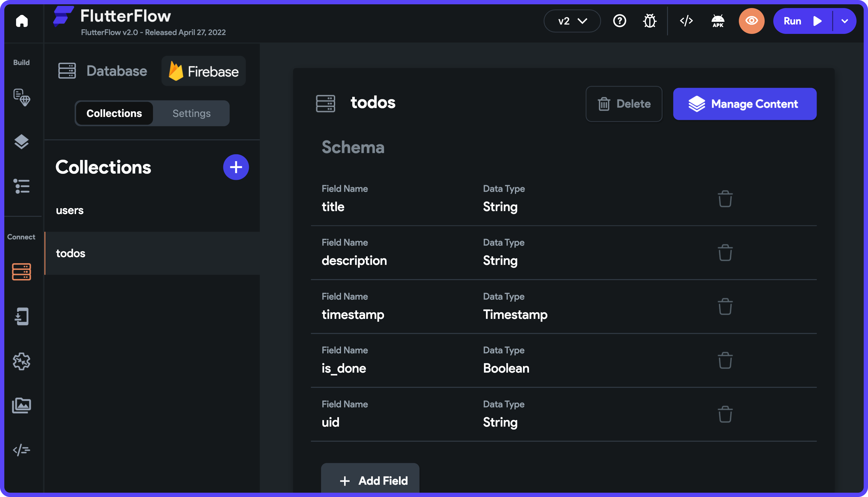Image resolution: width=868 pixels, height=497 pixels.
Task: Click the title field name
Action: 333,207
